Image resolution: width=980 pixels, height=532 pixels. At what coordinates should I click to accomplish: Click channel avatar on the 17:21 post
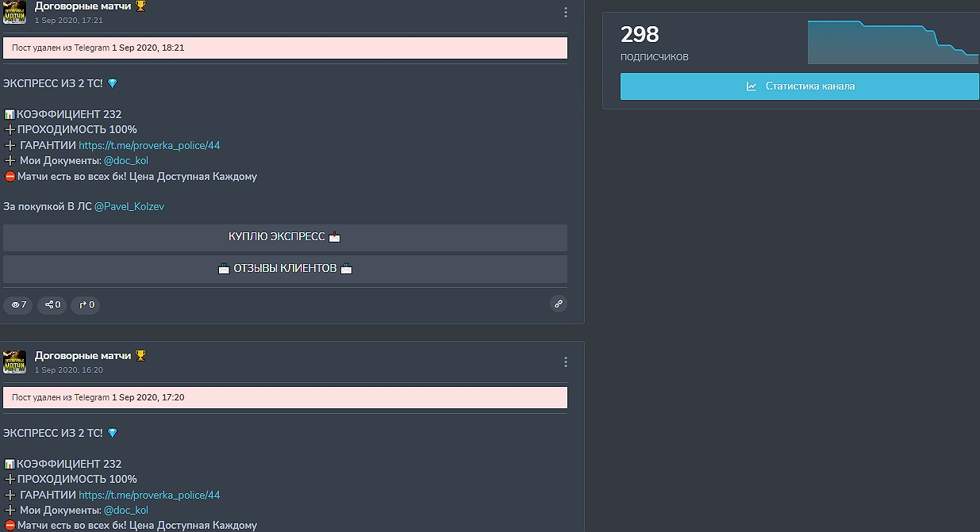point(14,12)
